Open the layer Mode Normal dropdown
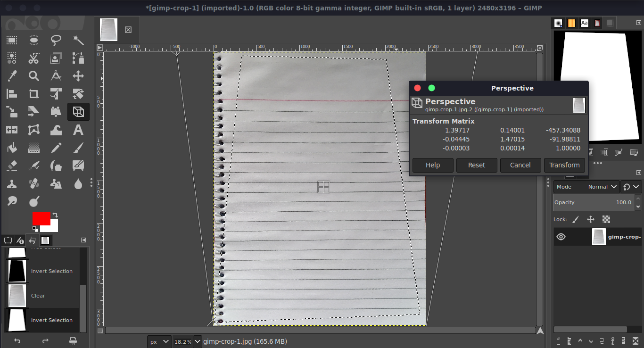The width and height of the screenshot is (644, 348). [586, 187]
